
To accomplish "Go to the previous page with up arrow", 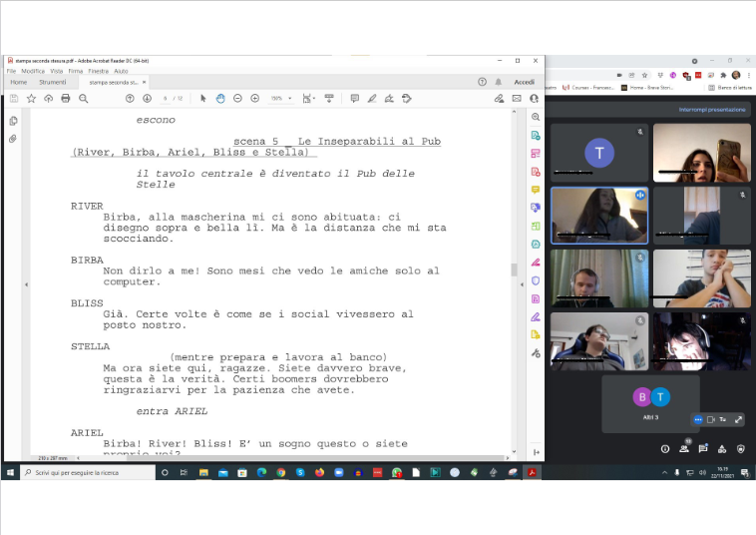I will pyautogui.click(x=130, y=98).
